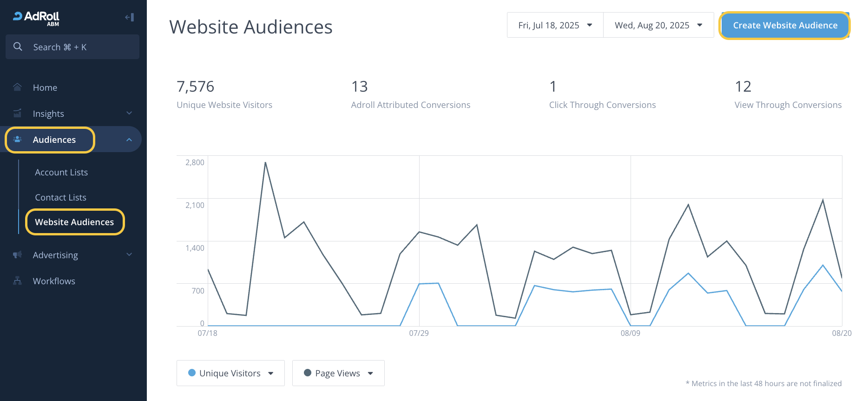Viewport: 868px width, 401px height.
Task: Open the Page Views metric dropdown
Action: (x=338, y=373)
